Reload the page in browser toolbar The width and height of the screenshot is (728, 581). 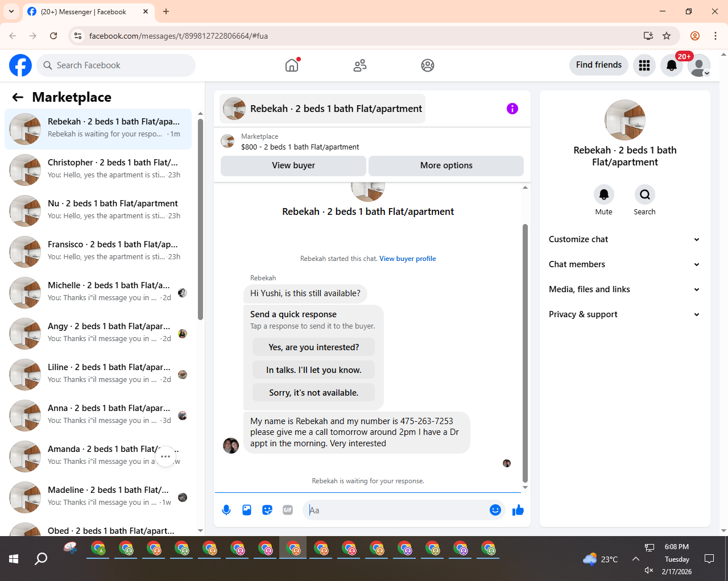[x=53, y=36]
